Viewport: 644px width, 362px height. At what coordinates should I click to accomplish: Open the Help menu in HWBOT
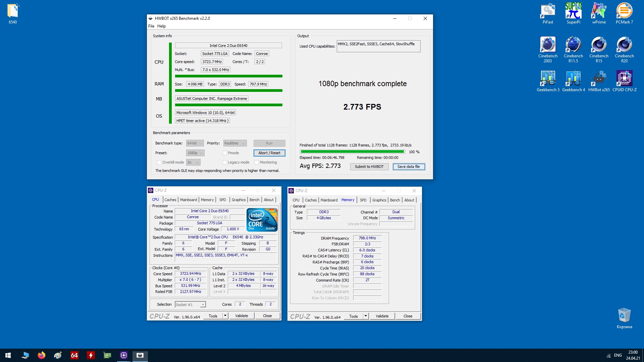coord(161,26)
